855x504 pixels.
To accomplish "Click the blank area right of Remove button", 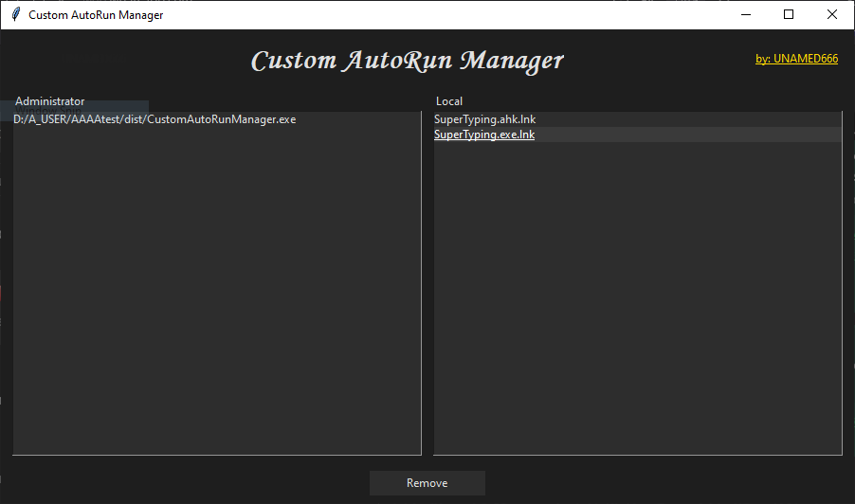I will click(664, 483).
